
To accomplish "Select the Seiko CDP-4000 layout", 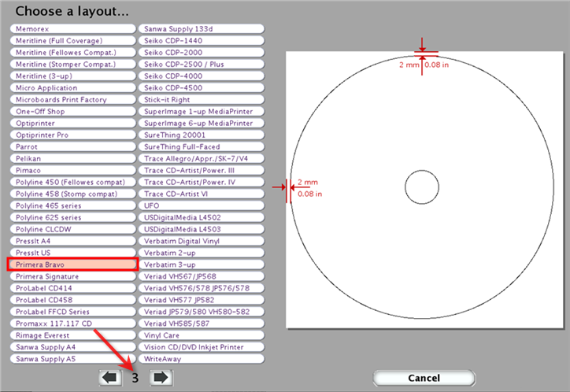I will (x=202, y=76).
